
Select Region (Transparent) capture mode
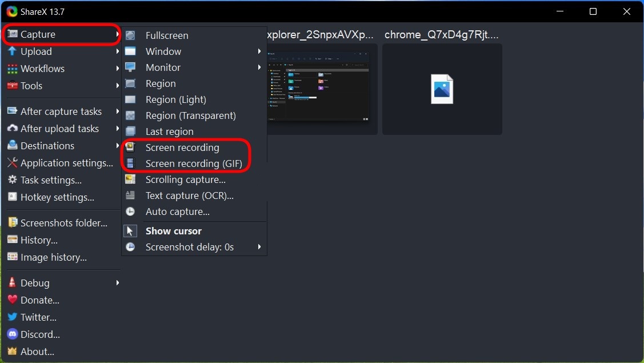pyautogui.click(x=190, y=115)
